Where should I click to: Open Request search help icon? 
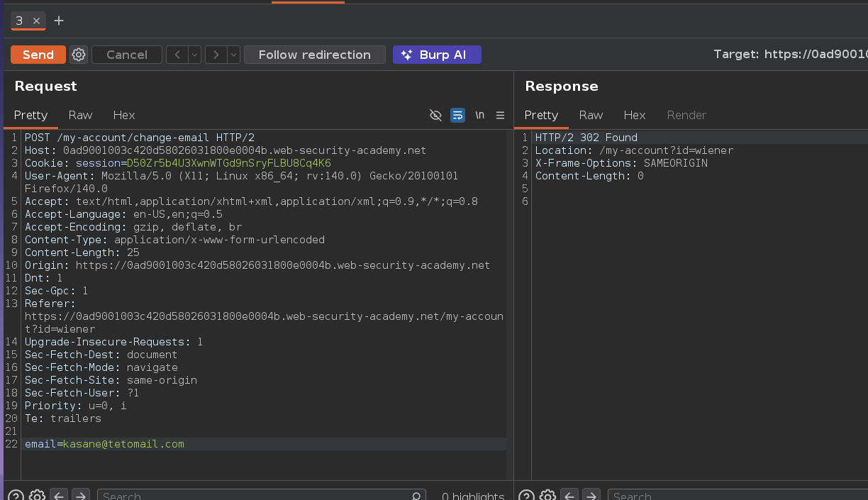coord(16,496)
